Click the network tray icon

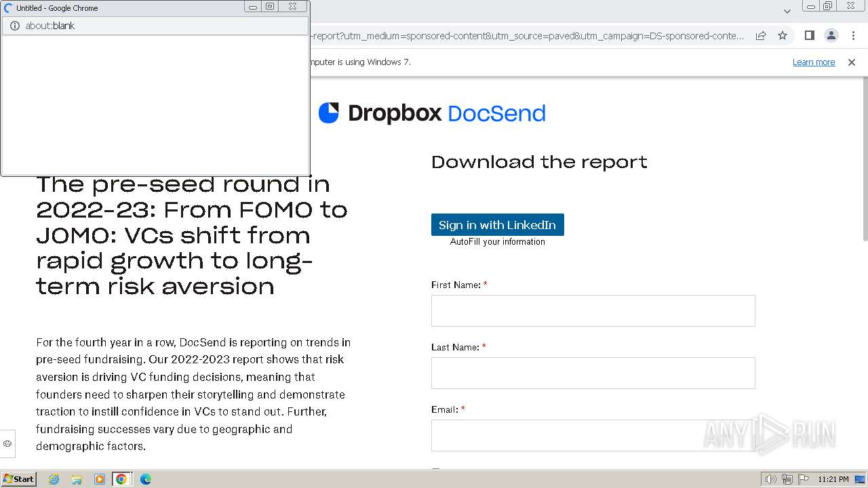point(787,479)
